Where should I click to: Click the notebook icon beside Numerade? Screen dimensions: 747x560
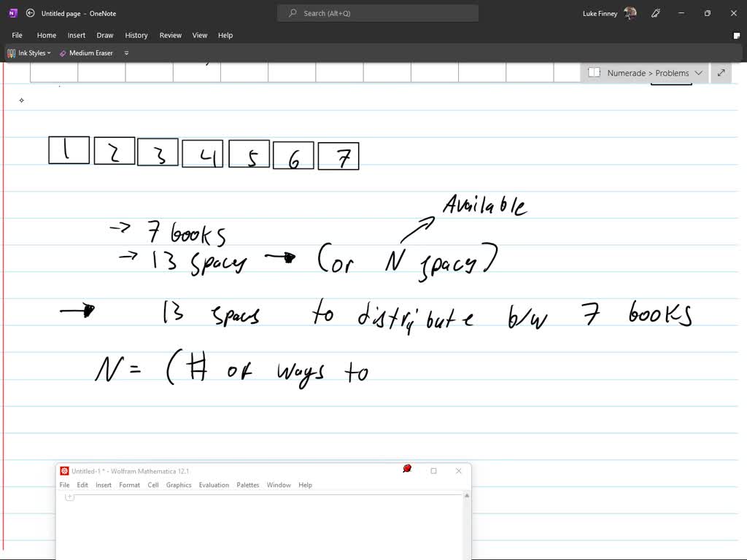[x=594, y=72]
